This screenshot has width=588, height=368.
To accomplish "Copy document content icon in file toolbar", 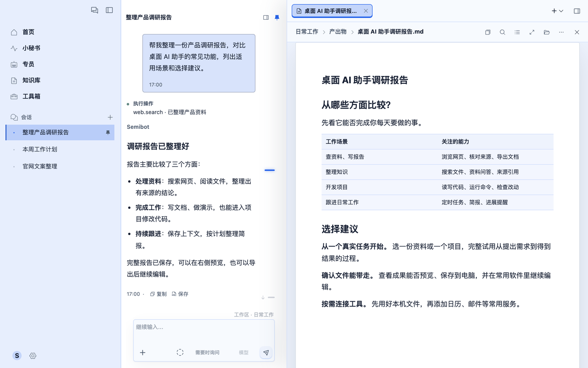I will 488,32.
